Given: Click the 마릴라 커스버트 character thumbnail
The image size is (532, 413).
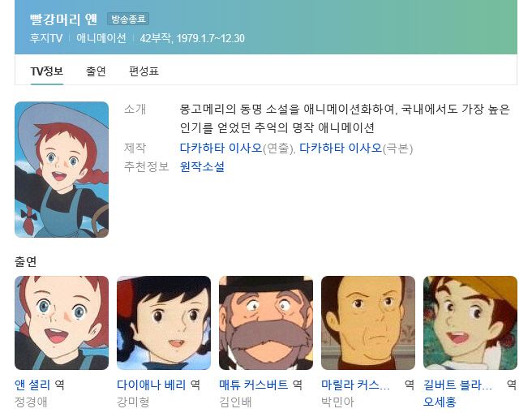Looking at the screenshot, I should point(368,323).
